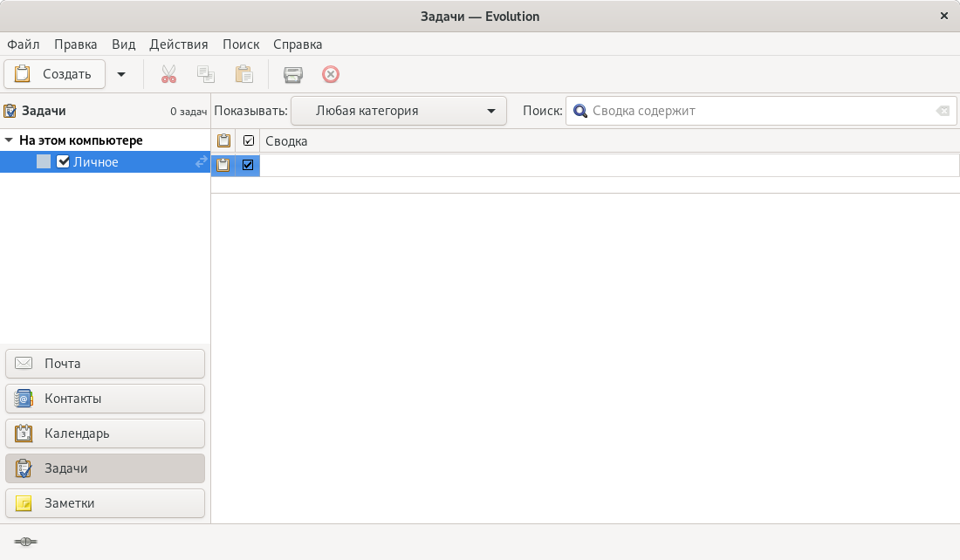The height and width of the screenshot is (560, 960).
Task: Click the task type column header icon
Action: point(224,140)
